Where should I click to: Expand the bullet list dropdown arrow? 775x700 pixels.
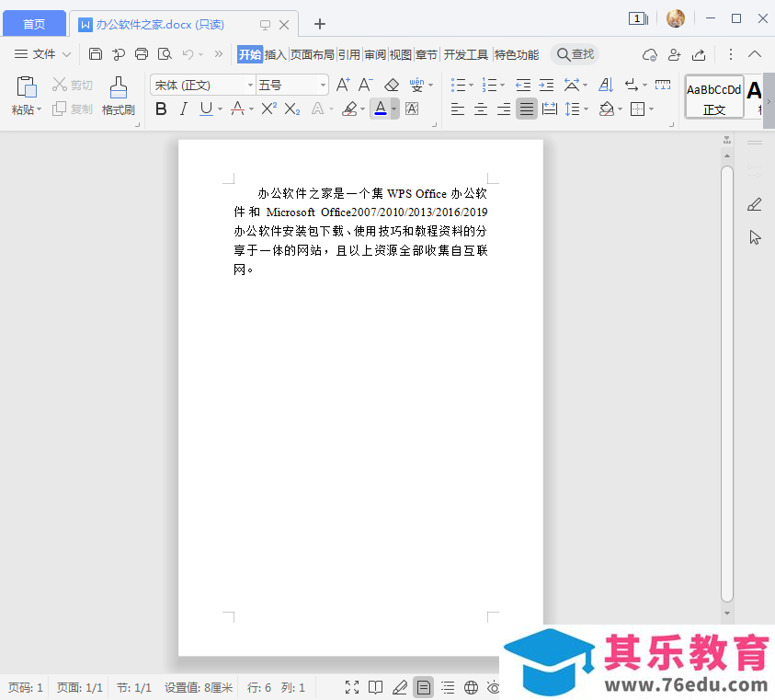point(471,86)
